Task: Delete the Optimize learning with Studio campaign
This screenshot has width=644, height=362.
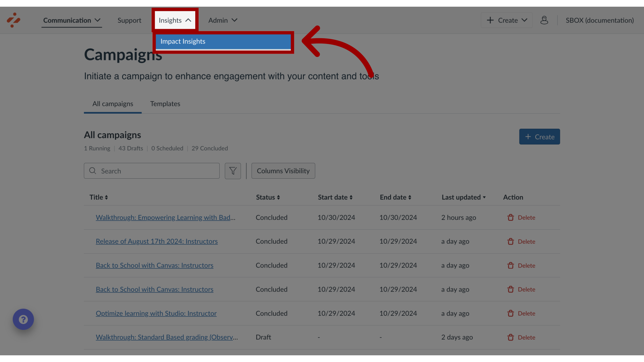Action: pos(521,313)
